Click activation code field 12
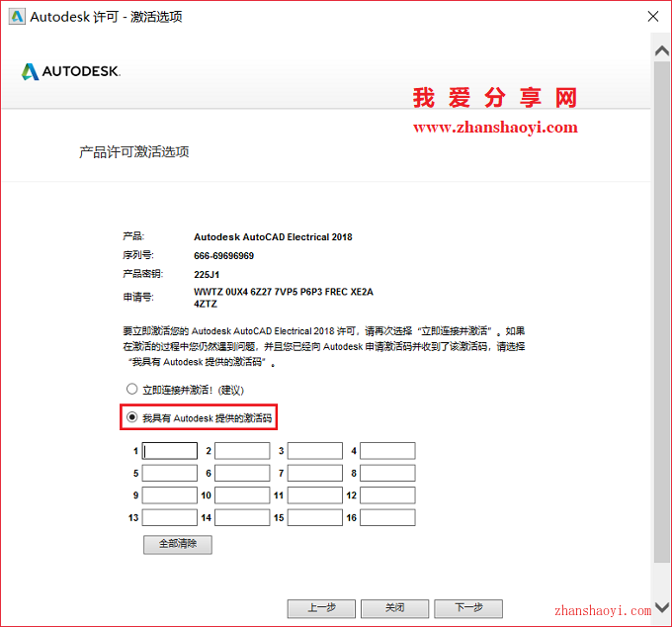 coord(387,495)
